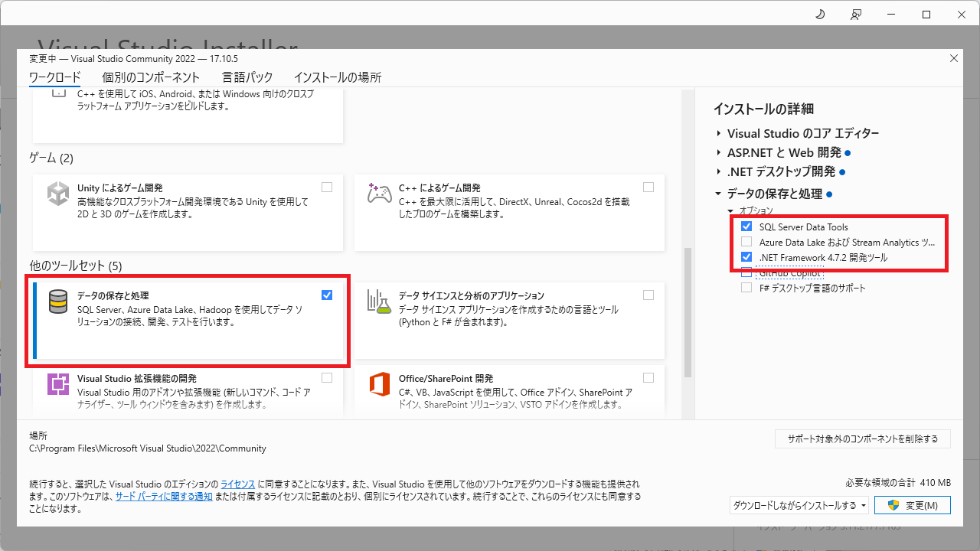Image resolution: width=980 pixels, height=551 pixels.
Task: Check the GitHub Copilot option
Action: [746, 272]
